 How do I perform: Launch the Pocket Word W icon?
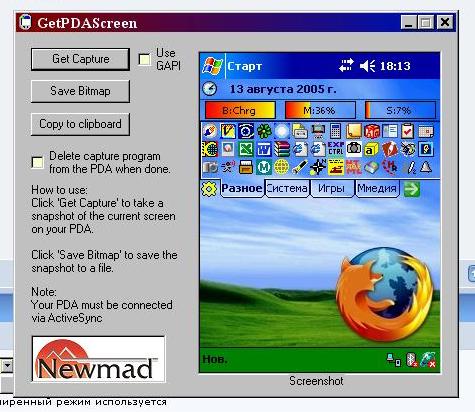coord(264,149)
